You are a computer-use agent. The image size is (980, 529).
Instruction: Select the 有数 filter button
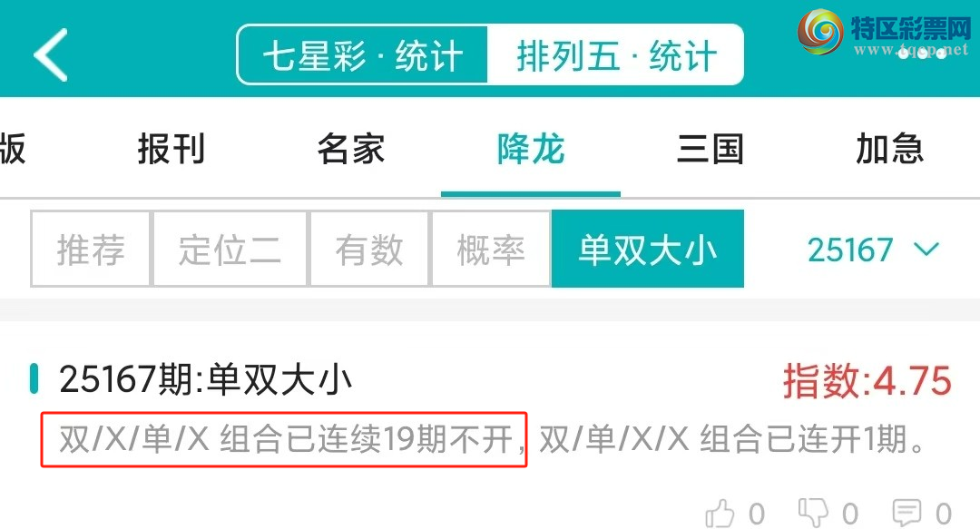(368, 249)
